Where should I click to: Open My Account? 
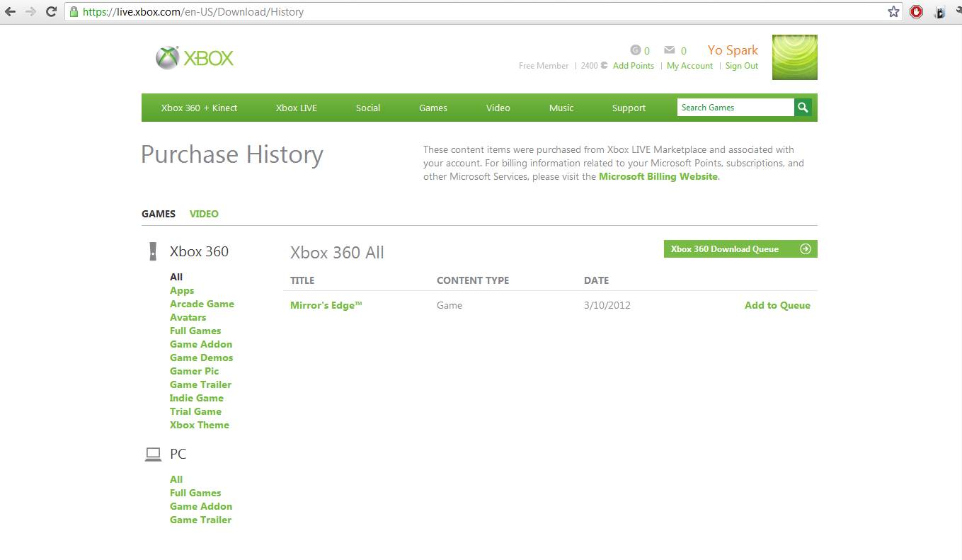point(689,66)
